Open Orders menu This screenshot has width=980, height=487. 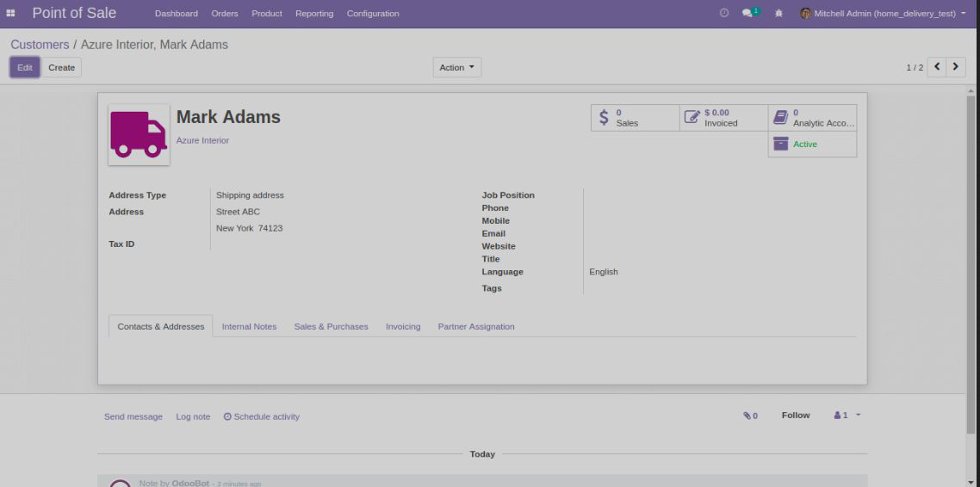pos(225,13)
